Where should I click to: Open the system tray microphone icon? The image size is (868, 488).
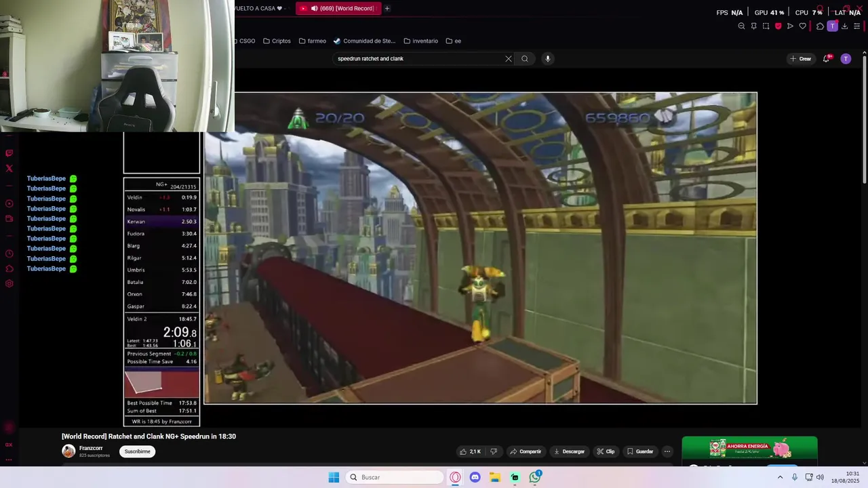coord(795,477)
